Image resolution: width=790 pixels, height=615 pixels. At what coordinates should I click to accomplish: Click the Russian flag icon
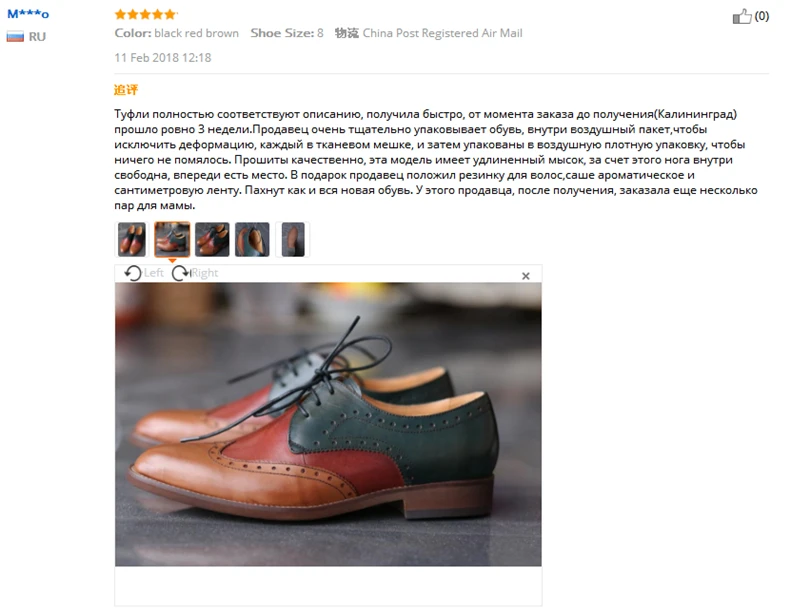[15, 36]
